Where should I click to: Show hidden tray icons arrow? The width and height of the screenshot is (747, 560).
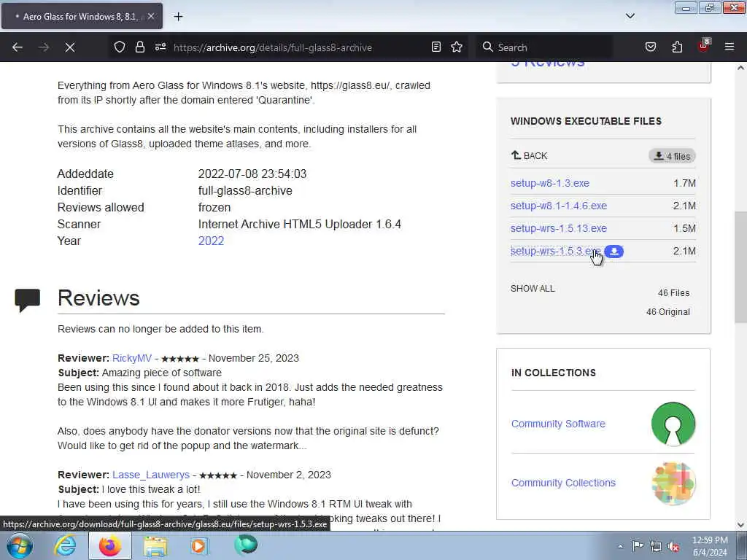pyautogui.click(x=620, y=546)
